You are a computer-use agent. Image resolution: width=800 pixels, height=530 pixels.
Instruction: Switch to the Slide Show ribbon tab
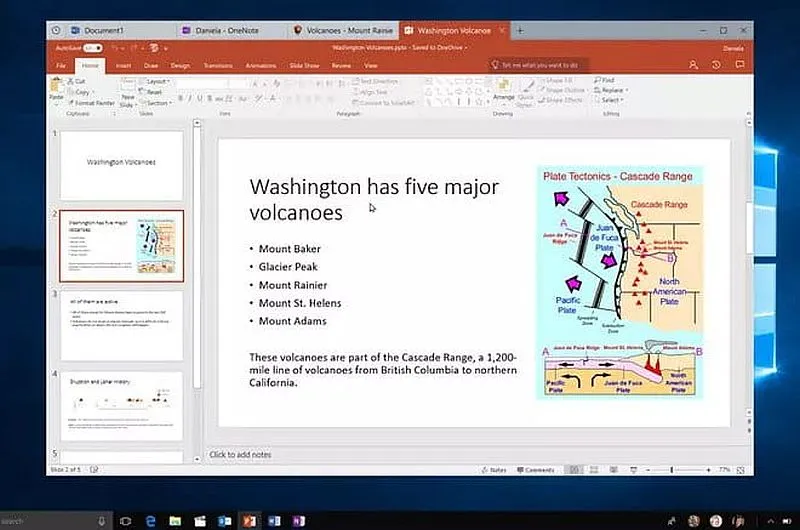coord(304,65)
